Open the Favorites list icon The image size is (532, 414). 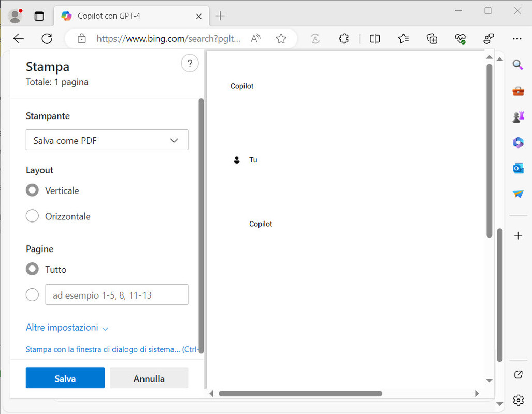click(404, 39)
